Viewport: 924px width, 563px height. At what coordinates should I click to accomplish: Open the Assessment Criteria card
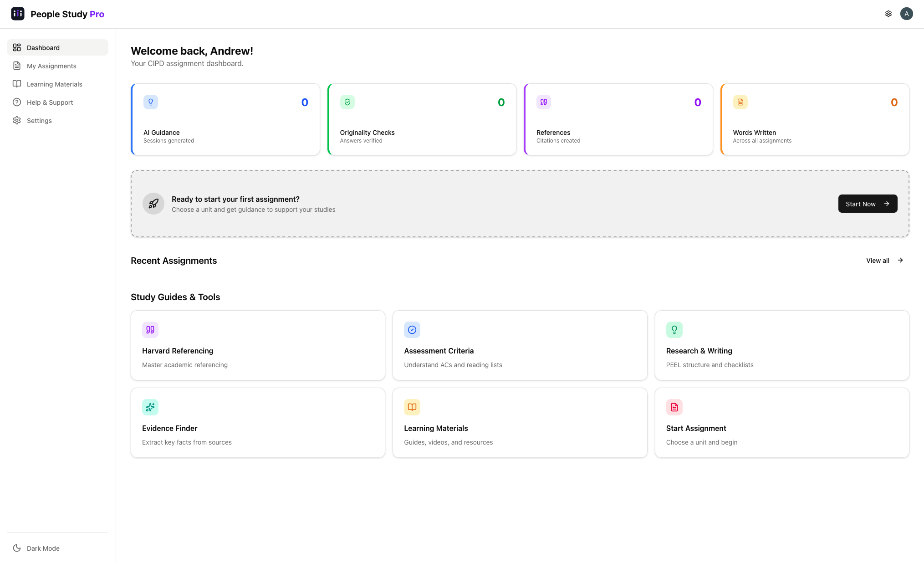coord(520,345)
